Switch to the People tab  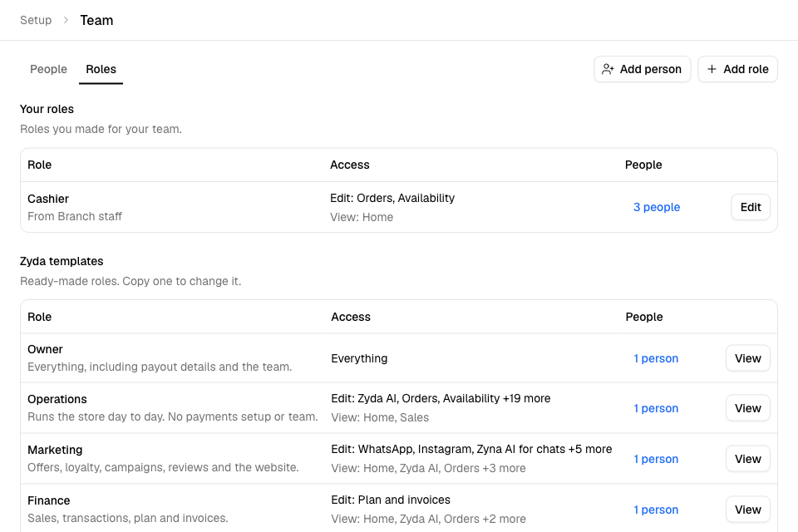point(48,69)
